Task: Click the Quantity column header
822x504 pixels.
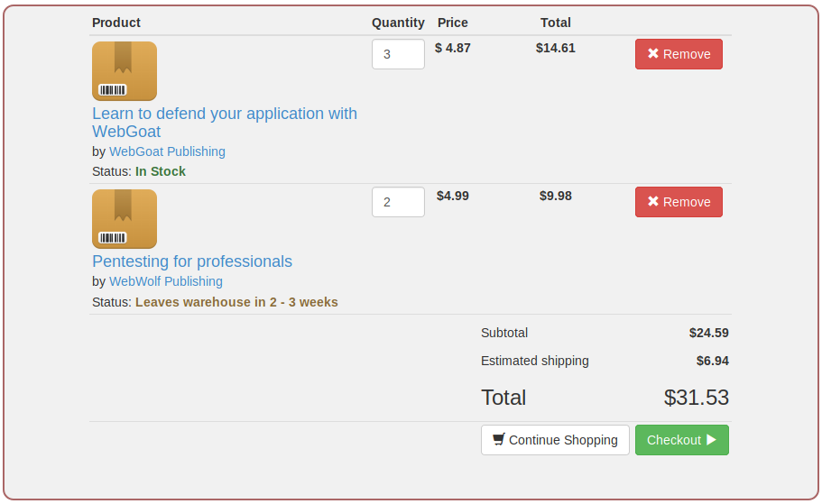Action: pyautogui.click(x=398, y=23)
